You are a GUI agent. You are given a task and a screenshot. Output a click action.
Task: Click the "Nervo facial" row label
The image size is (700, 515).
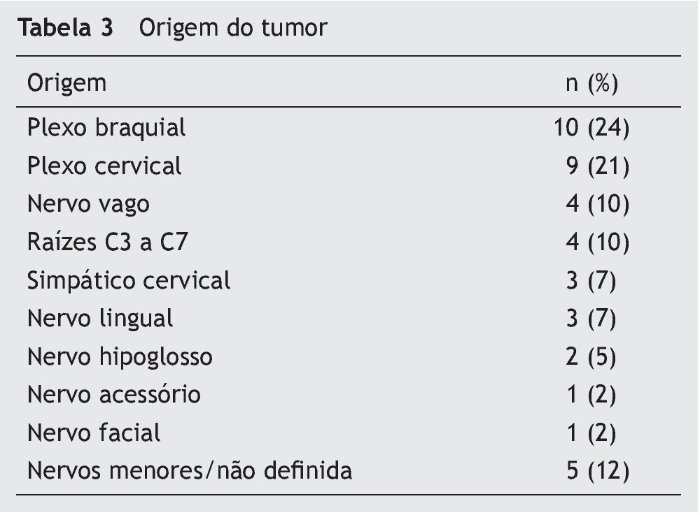click(x=94, y=432)
